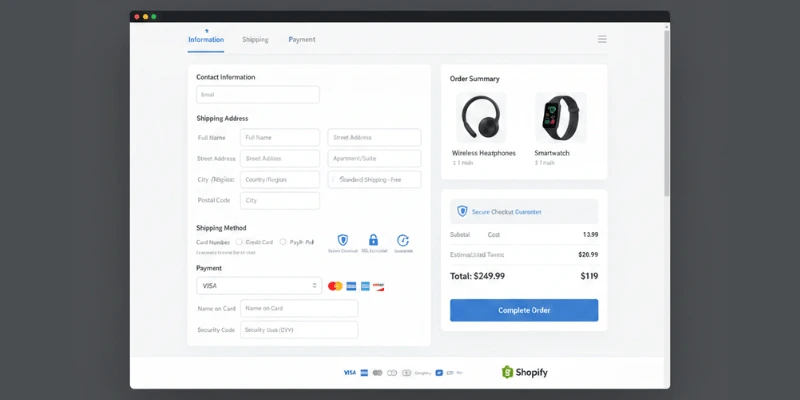Screen dimensions: 800x400
Task: Click the Country/Region field
Action: 281,180
